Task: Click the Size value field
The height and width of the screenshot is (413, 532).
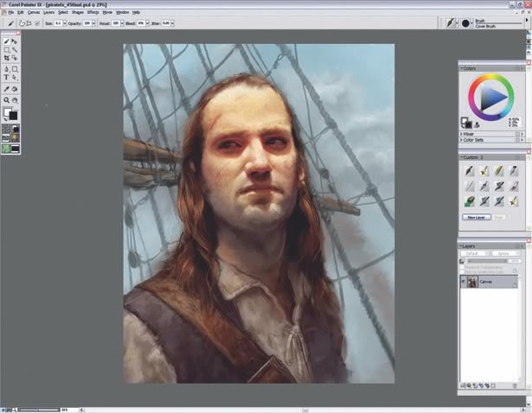Action: coord(58,23)
